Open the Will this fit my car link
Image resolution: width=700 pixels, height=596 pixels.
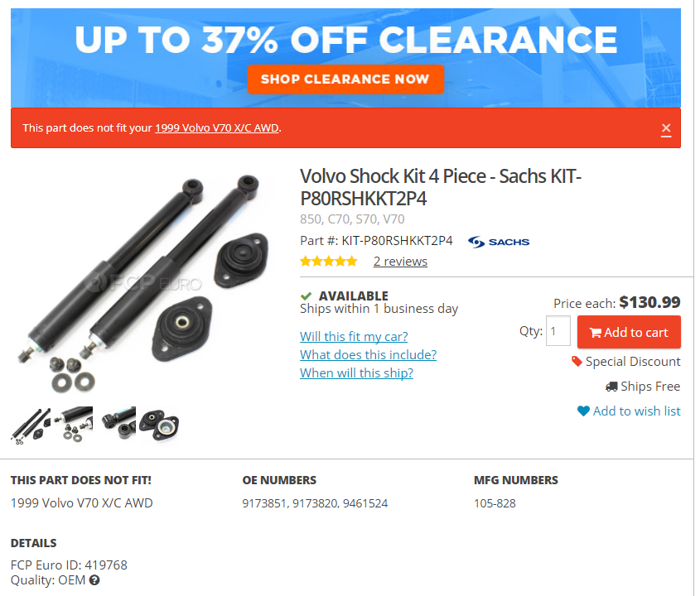tap(354, 336)
